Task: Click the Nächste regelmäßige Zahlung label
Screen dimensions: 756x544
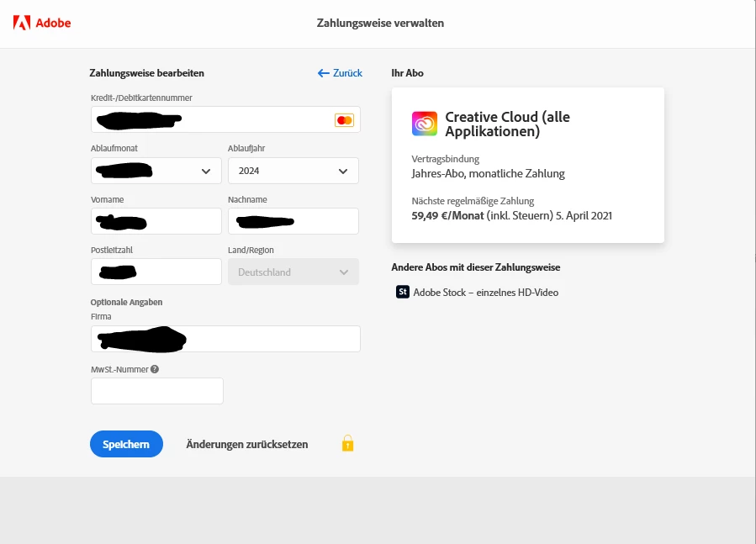Action: (x=473, y=201)
